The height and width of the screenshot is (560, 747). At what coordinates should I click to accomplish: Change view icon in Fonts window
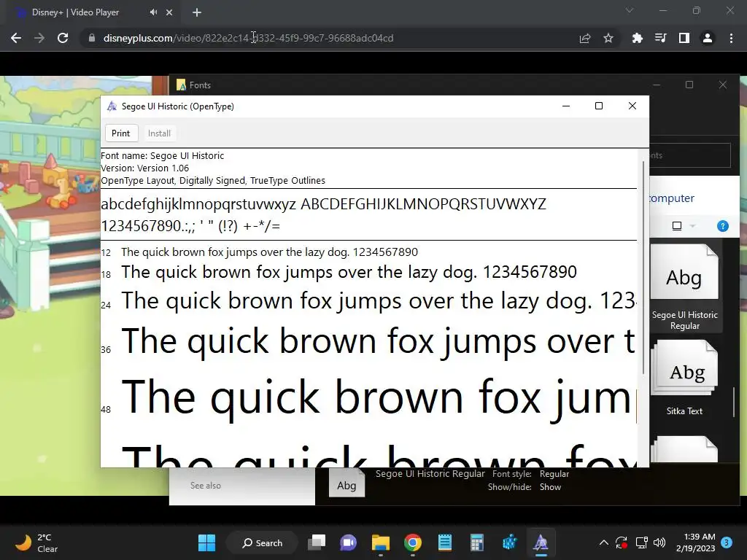[x=677, y=226]
